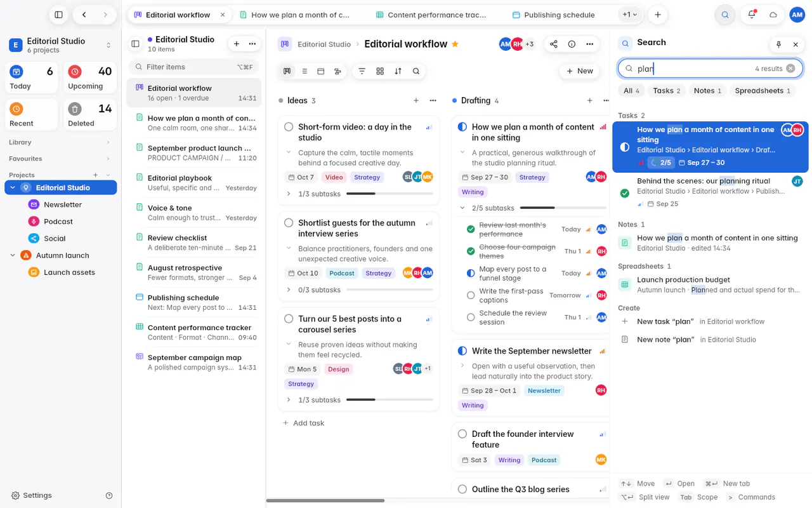Expand the Library section

[x=108, y=142]
